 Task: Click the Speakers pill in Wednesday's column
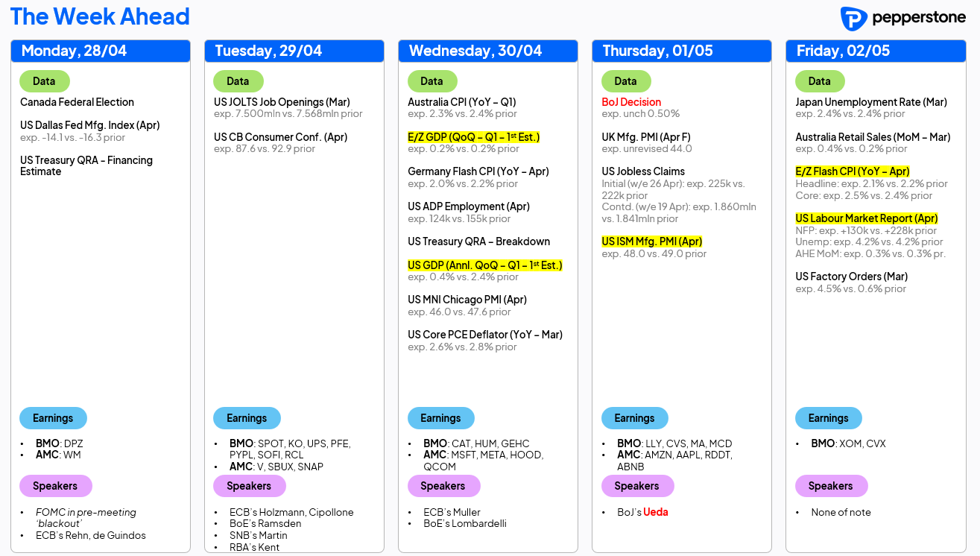[443, 486]
